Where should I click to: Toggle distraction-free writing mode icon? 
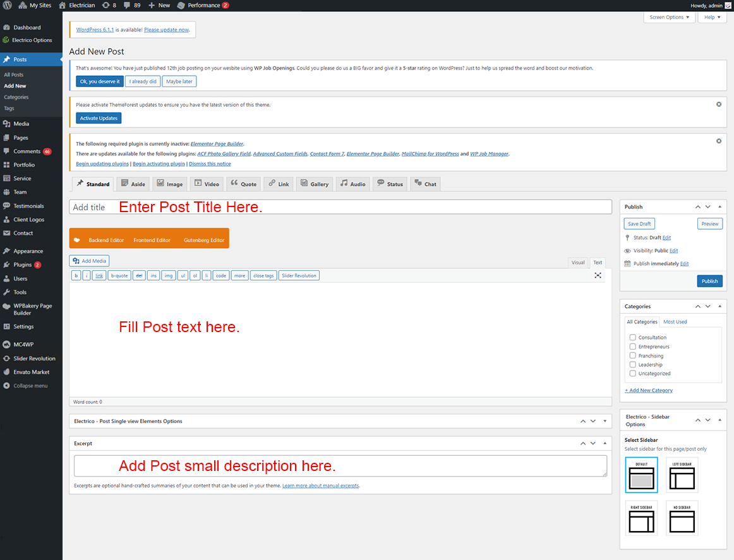[x=598, y=275]
